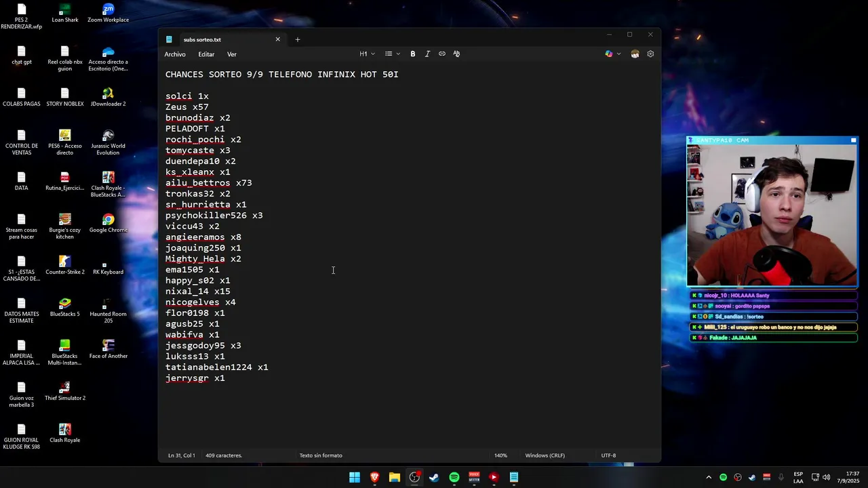Image resolution: width=868 pixels, height=488 pixels.
Task: Open Google Chrome desktop icon
Action: click(108, 224)
